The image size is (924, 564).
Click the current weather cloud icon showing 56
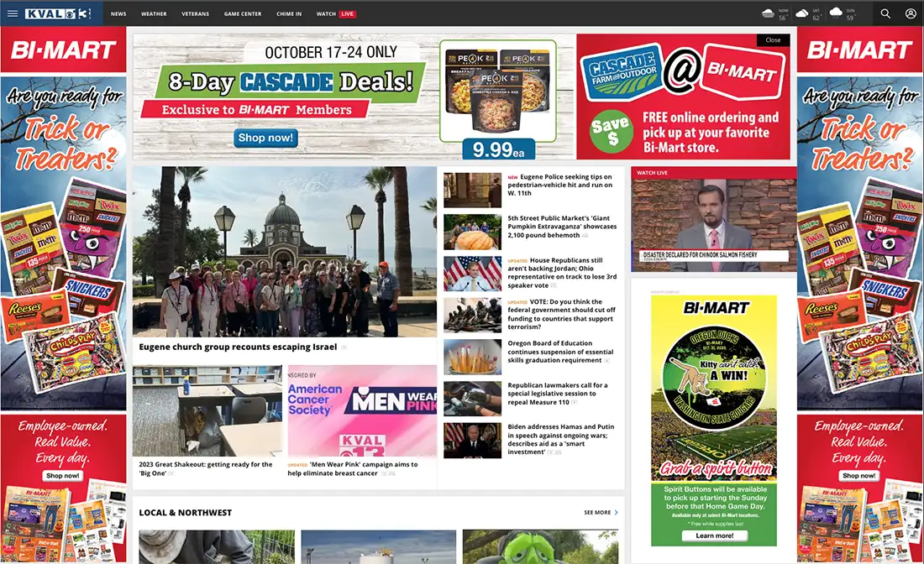[x=768, y=13]
